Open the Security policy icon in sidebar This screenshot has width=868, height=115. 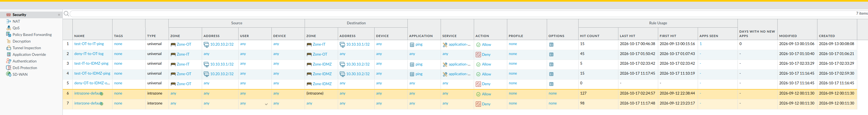pyautogui.click(x=8, y=15)
